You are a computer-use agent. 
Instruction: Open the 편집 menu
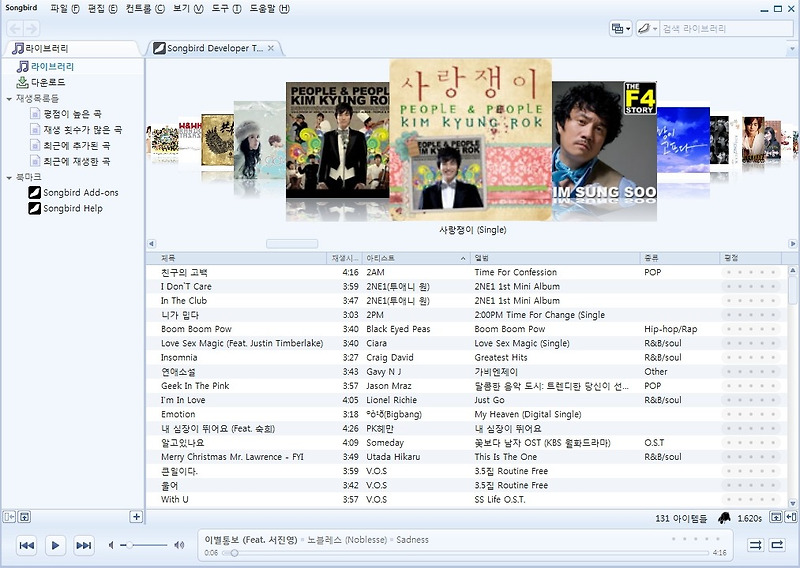pos(103,9)
